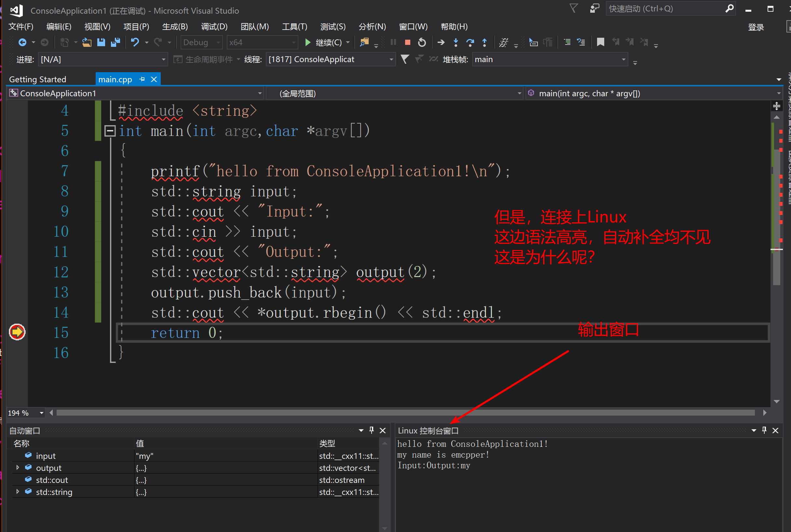The height and width of the screenshot is (532, 791).
Task: Expand the output variable in 自动窗口
Action: pyautogui.click(x=17, y=468)
